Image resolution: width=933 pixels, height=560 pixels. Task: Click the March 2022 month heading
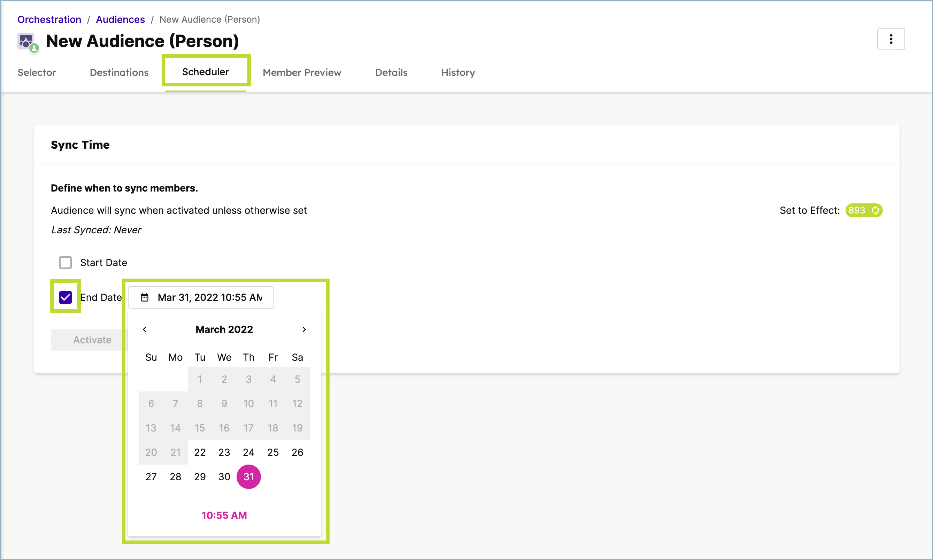click(224, 329)
